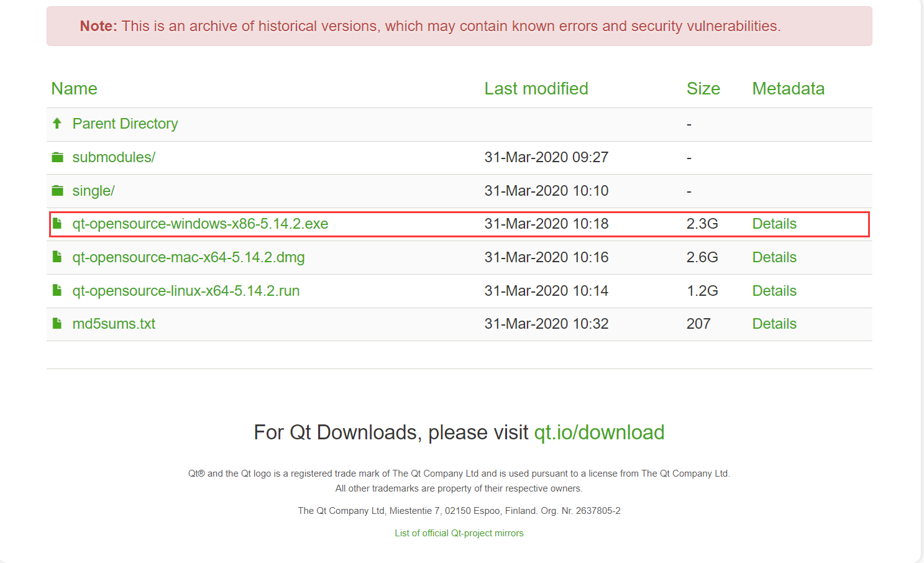Sort by the Name column header
This screenshot has height=563, width=924.
pyautogui.click(x=74, y=89)
